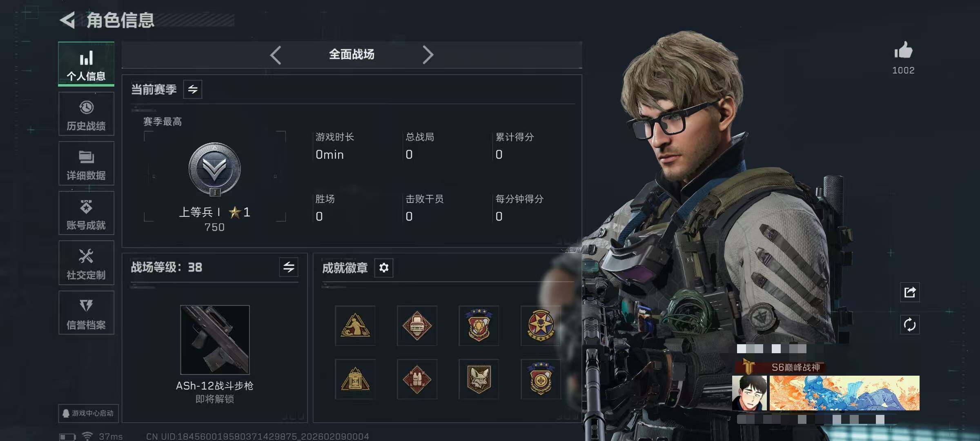Open the 详细数据 tab

[86, 163]
